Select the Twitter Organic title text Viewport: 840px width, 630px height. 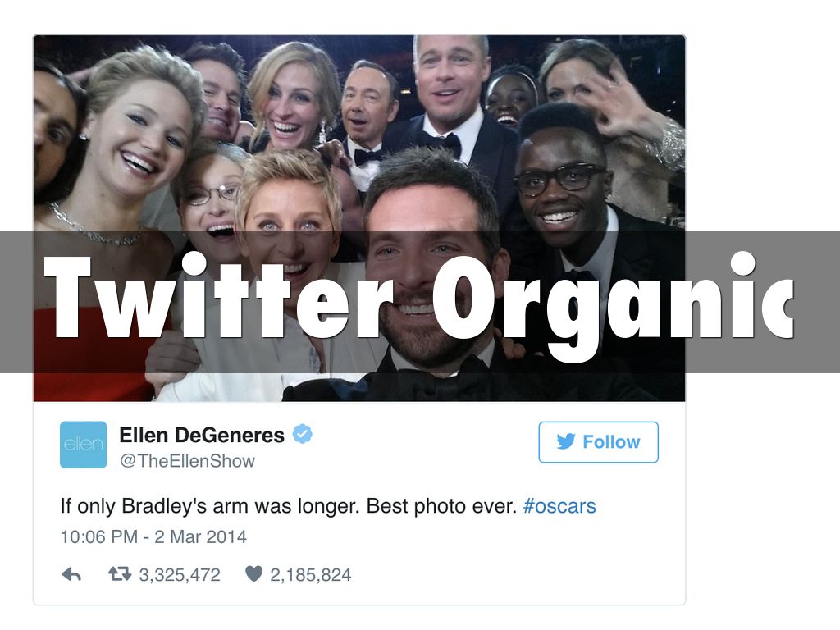pyautogui.click(x=418, y=298)
